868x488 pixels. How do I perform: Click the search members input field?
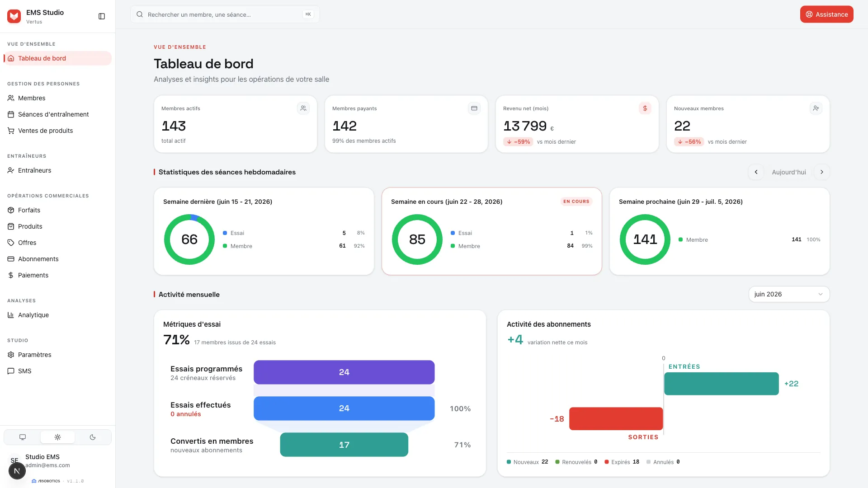tap(225, 14)
